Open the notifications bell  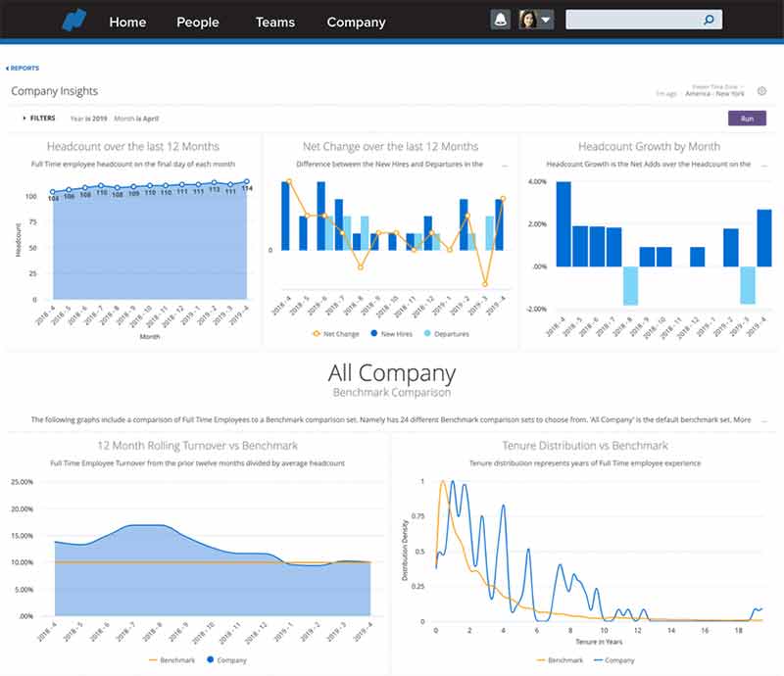point(500,20)
